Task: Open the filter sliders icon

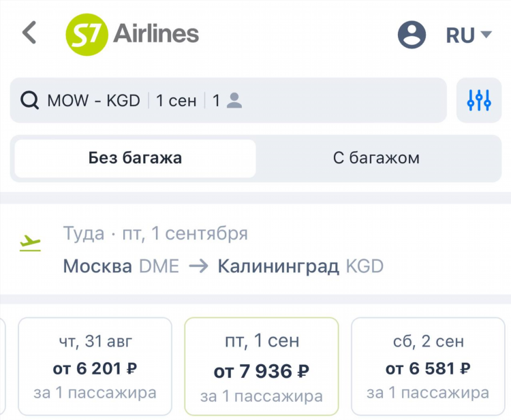Action: point(479,100)
